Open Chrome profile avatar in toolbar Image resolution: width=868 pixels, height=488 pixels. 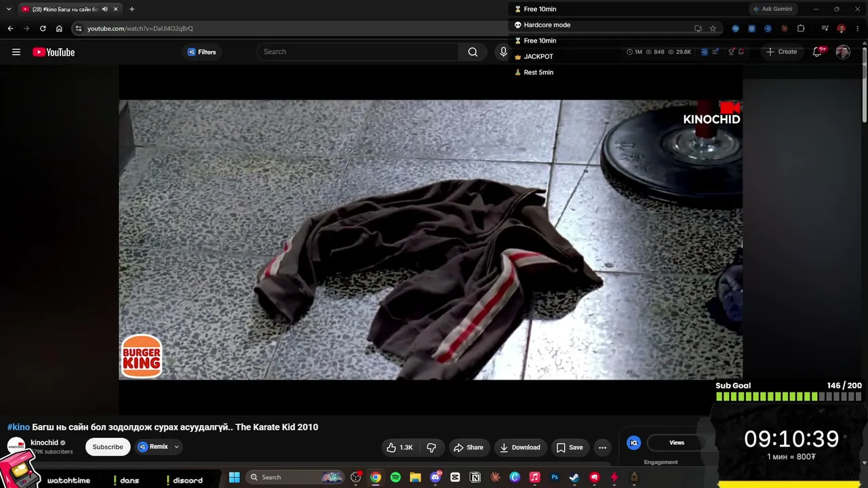coord(841,28)
